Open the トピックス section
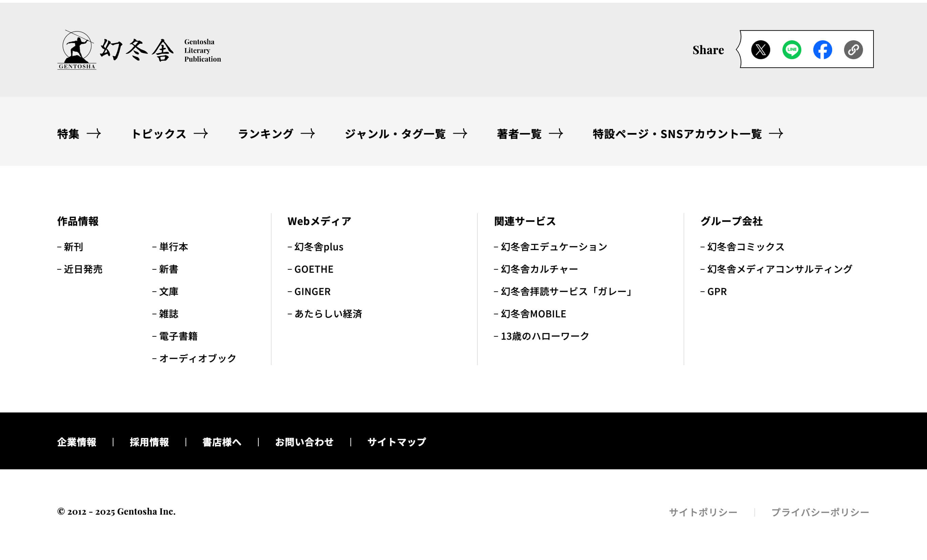The image size is (927, 560). click(159, 134)
